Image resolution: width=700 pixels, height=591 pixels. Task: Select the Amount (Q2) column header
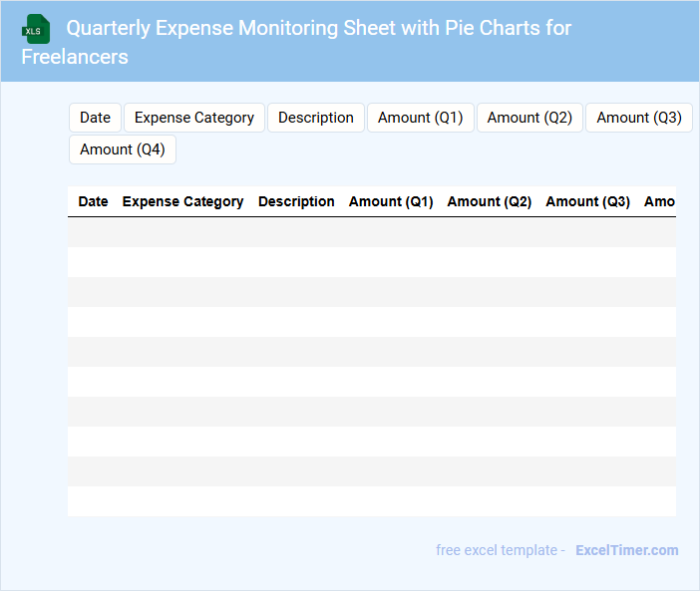(489, 201)
